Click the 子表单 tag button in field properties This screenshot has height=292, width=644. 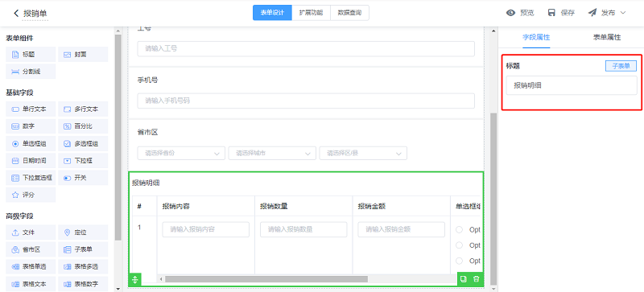tap(621, 66)
